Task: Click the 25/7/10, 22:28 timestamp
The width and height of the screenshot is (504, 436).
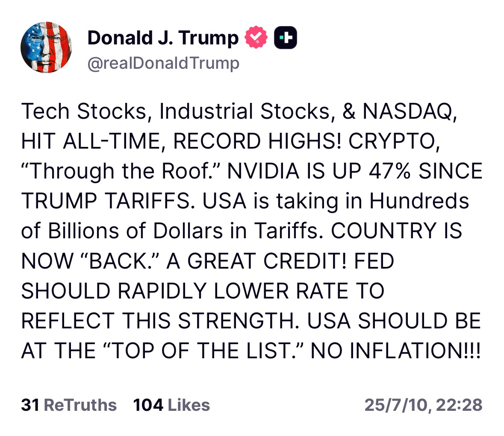Action: pyautogui.click(x=423, y=404)
